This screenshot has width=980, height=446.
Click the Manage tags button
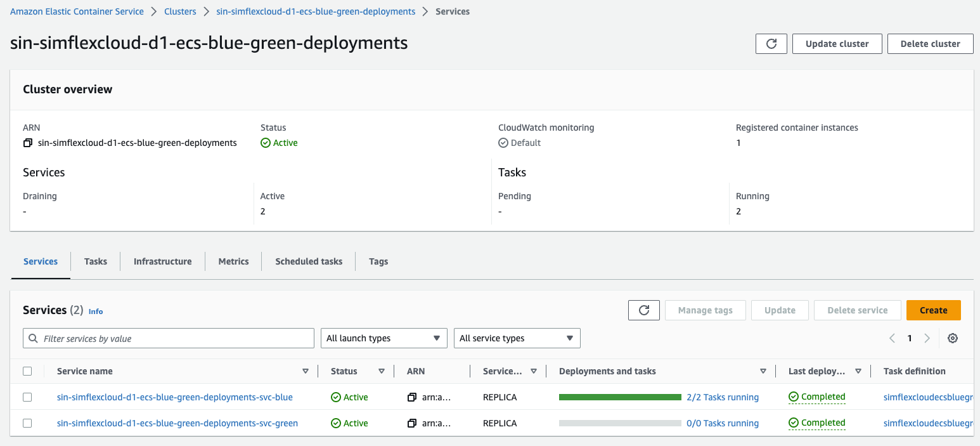706,310
